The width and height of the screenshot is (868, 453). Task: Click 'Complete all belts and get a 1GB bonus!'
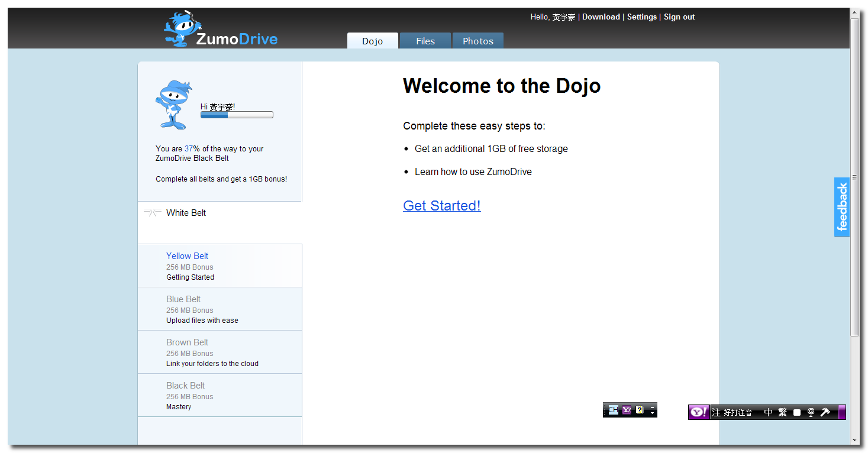(x=221, y=179)
